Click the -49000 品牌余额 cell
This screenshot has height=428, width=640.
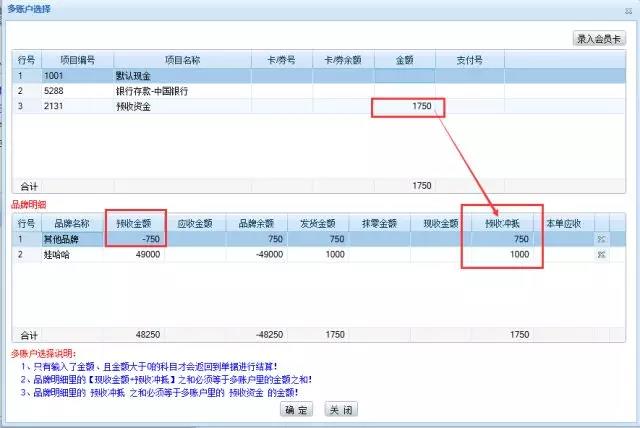pyautogui.click(x=256, y=255)
